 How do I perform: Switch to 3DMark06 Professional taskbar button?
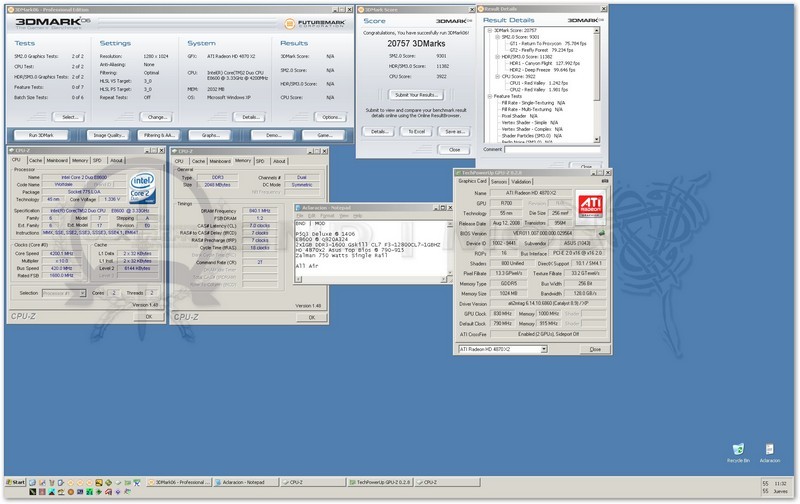[x=179, y=482]
